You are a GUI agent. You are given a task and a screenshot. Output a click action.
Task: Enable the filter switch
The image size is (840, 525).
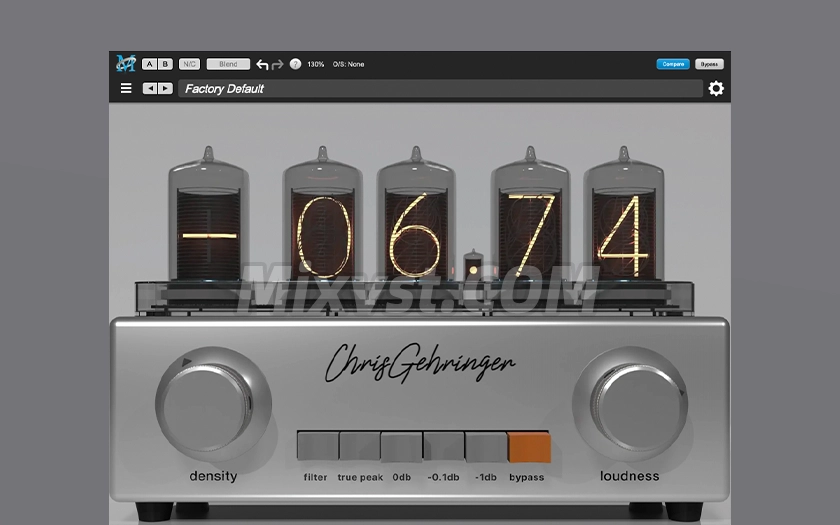pos(317,447)
